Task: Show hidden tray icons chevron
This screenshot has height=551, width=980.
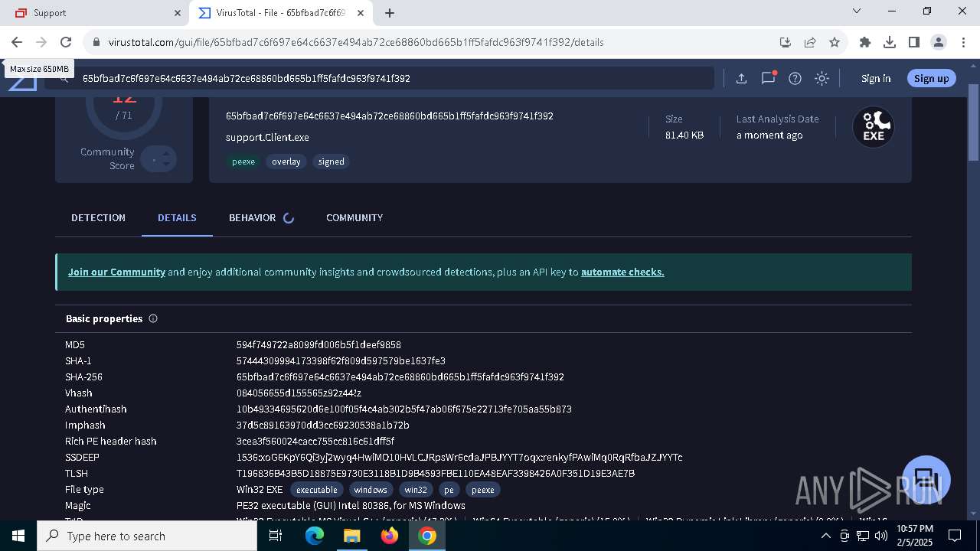Action: 826,536
